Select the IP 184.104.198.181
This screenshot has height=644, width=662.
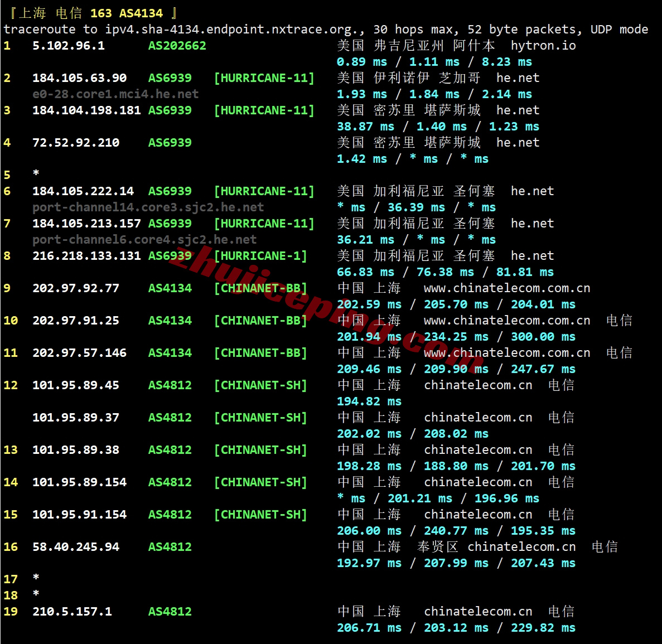click(86, 110)
